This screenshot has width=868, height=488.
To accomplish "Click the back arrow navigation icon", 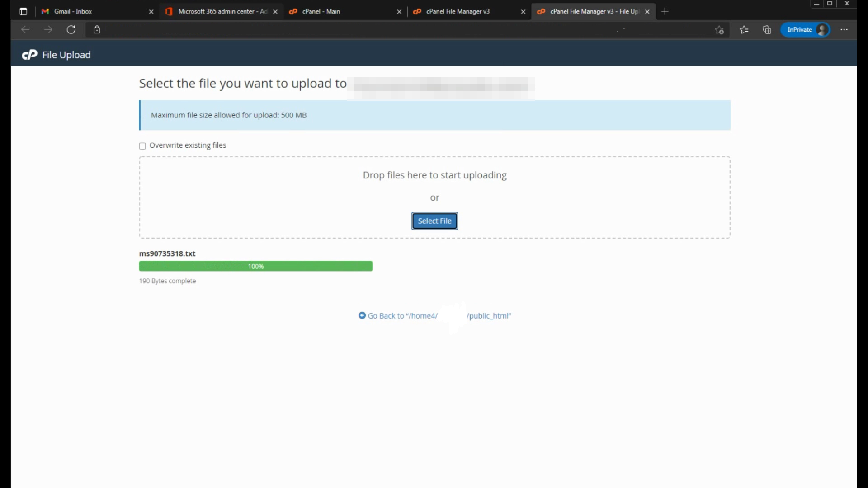I will coord(25,30).
